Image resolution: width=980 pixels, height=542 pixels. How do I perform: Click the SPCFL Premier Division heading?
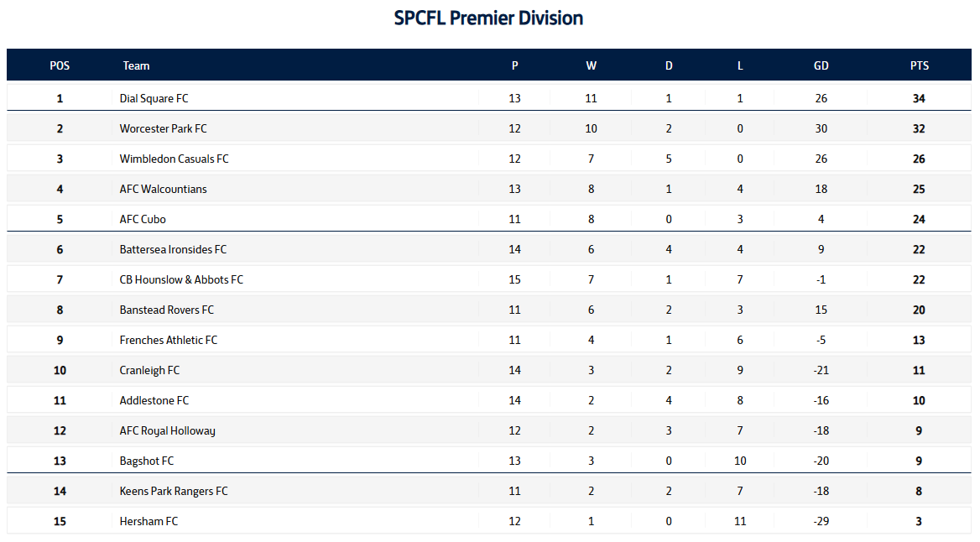pyautogui.click(x=488, y=18)
